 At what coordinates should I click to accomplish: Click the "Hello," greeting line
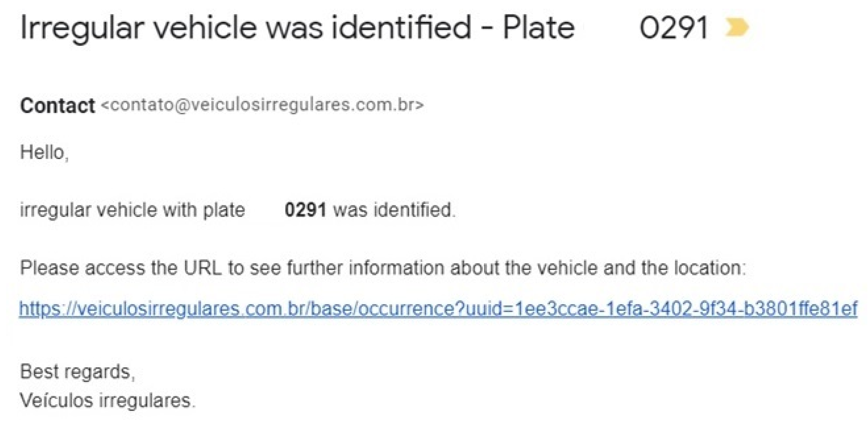point(44,152)
